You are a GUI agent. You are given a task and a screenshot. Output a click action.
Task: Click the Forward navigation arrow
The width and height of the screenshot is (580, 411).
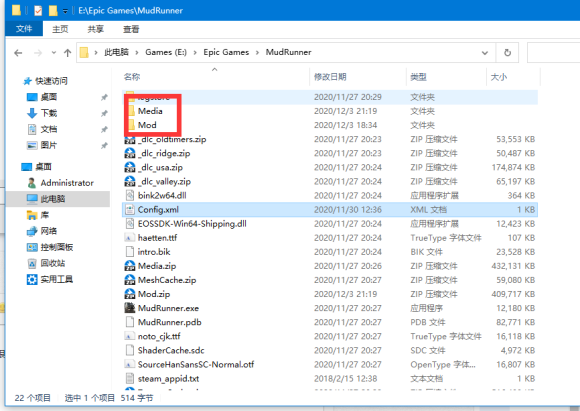point(38,53)
